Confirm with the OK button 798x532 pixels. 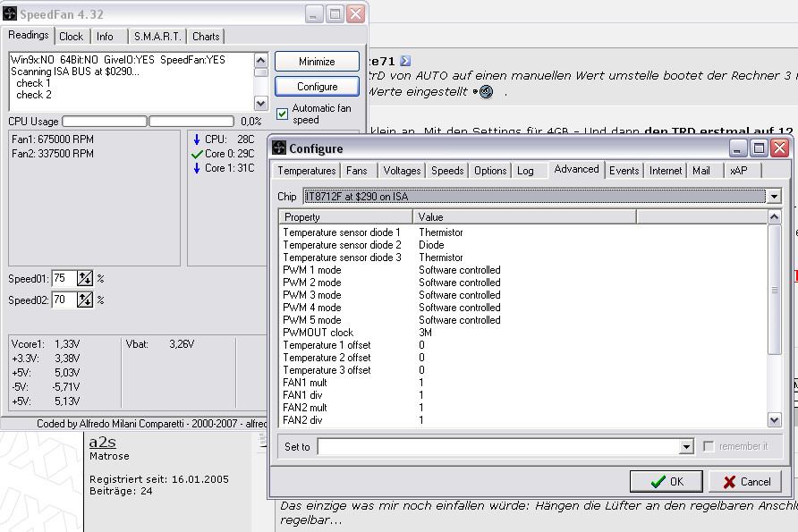[x=666, y=482]
